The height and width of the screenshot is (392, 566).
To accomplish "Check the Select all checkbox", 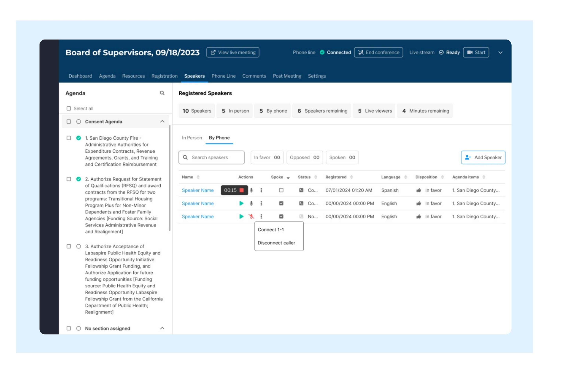I will click(69, 109).
